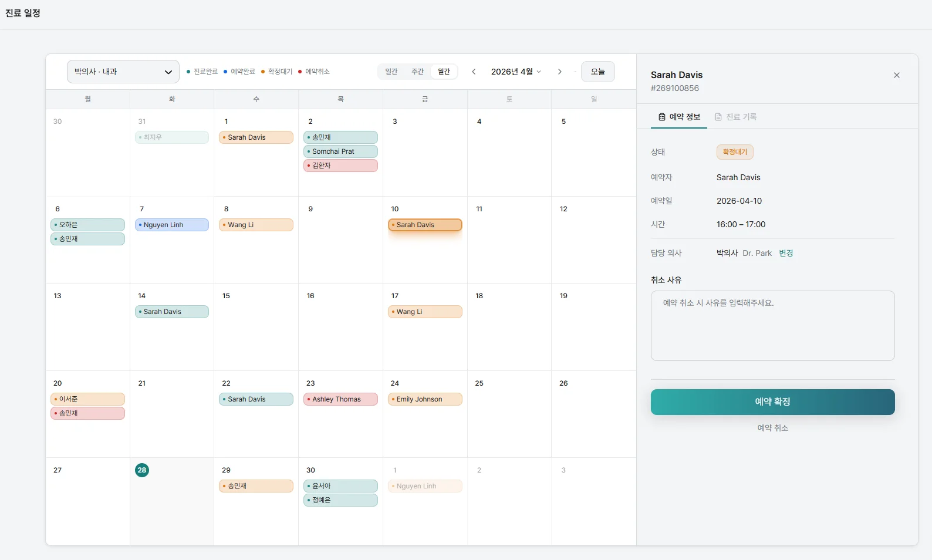Switch to 주간 view
Screen dimensions: 932x560
417,72
